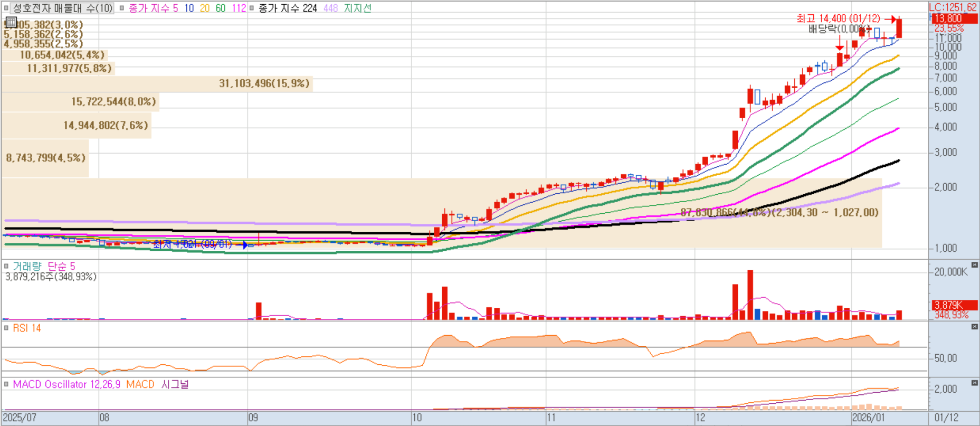Click the 11,311,977(5.8%) volume profile bar
Screen dimensions: 980x426
[58, 68]
